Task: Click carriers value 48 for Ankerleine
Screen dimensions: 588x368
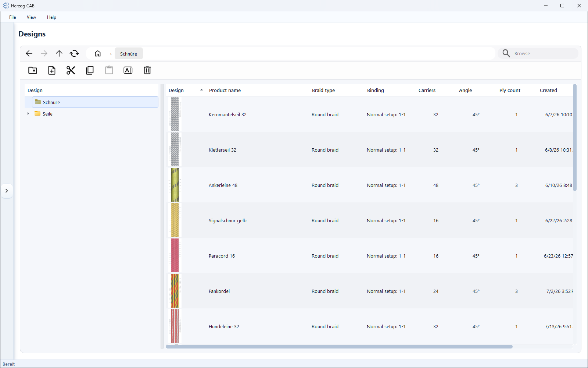Action: click(x=436, y=185)
